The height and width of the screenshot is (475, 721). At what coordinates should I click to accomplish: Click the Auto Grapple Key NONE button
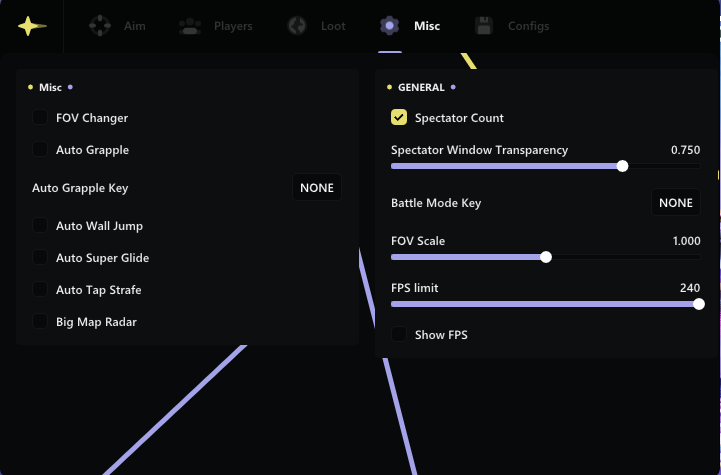pyautogui.click(x=317, y=188)
